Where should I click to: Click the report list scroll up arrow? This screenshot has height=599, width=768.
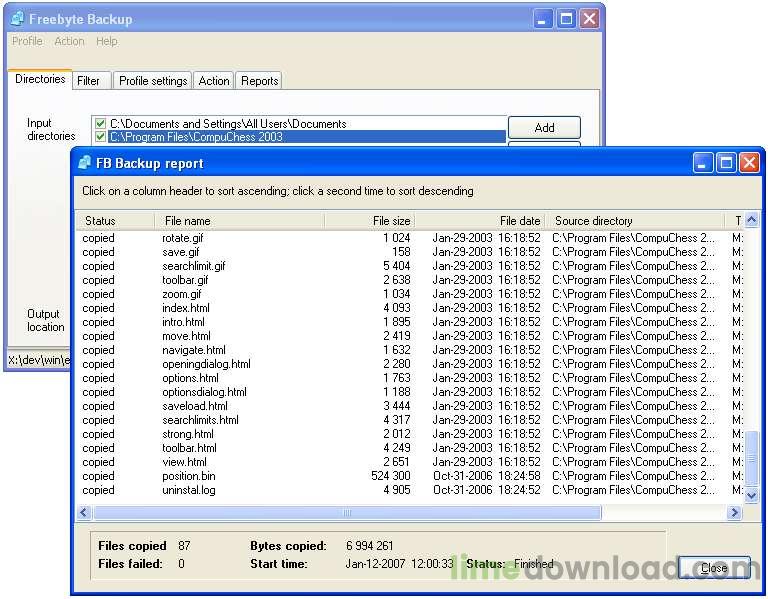click(751, 220)
